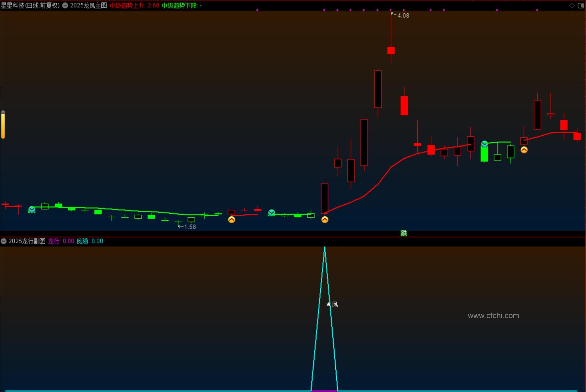
Task: Click the apex of the cyan spike in the sub-chart
Action: [325, 247]
